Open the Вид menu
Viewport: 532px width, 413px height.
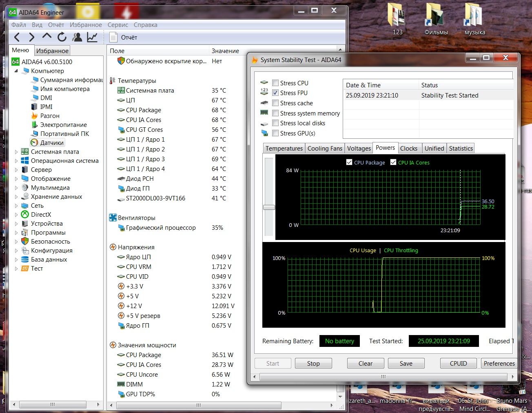[x=37, y=25]
